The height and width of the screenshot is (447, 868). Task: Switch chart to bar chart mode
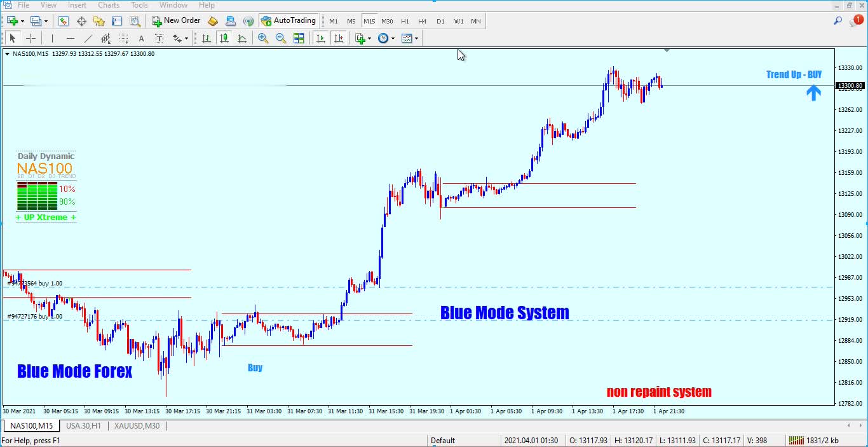point(207,38)
